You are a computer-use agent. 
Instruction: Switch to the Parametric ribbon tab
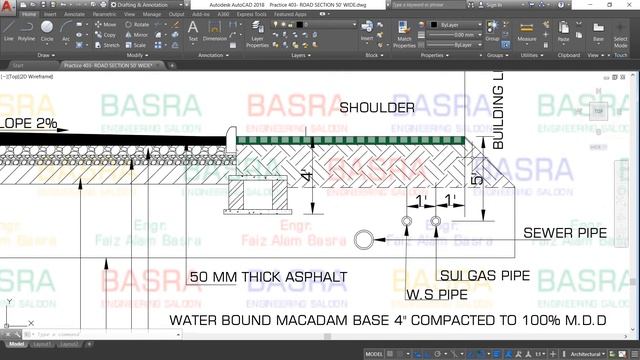pos(104,14)
